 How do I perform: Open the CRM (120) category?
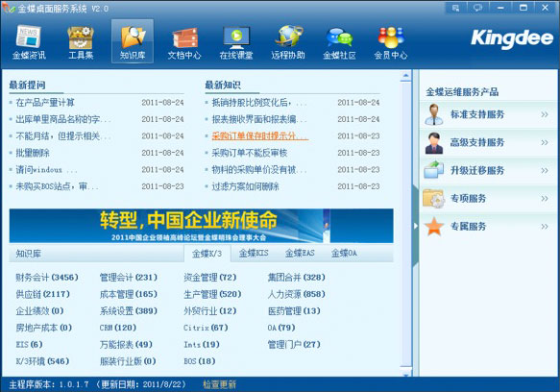[118, 328]
